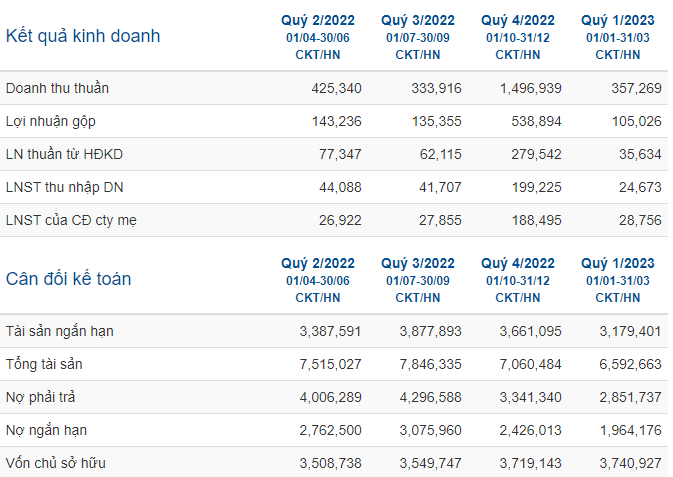The width and height of the screenshot is (673, 477).
Task: Select Quý 3/2022 header in business results
Action: tap(418, 20)
